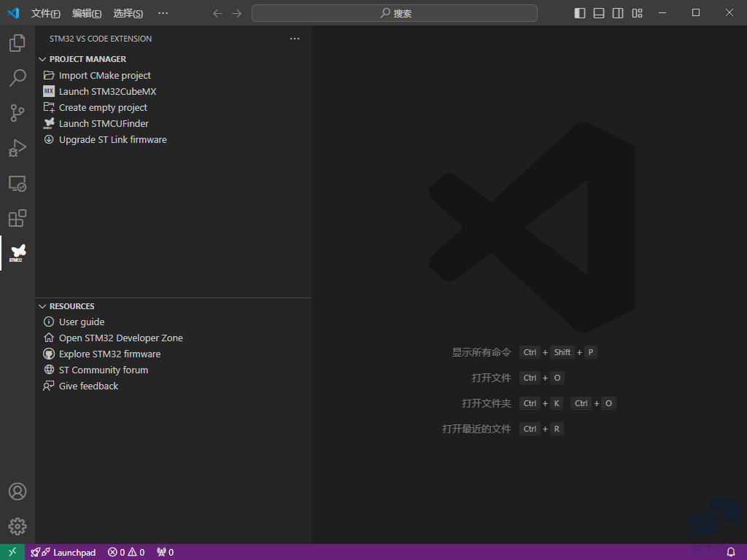The height and width of the screenshot is (560, 747).
Task: Click the VS Code logo in title bar
Action: 13,13
